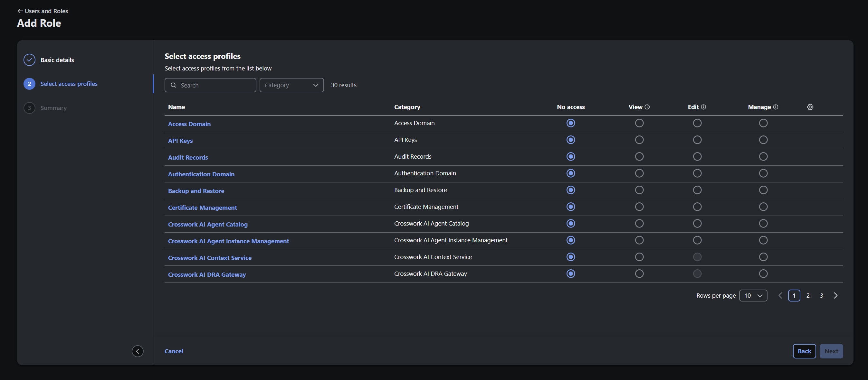The image size is (868, 380).
Task: Collapse the wizard sidebar with the chevron button
Action: [x=138, y=351]
